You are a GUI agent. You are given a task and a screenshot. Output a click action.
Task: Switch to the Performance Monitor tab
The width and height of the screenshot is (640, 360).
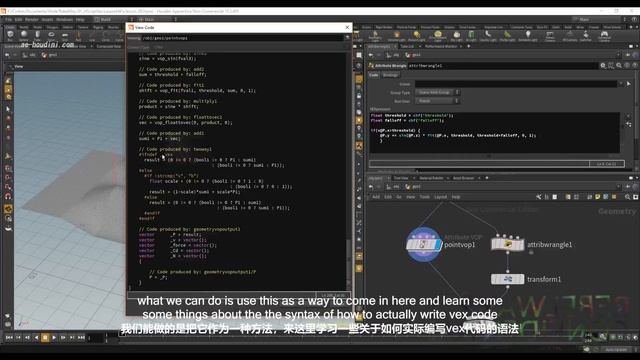click(x=440, y=46)
